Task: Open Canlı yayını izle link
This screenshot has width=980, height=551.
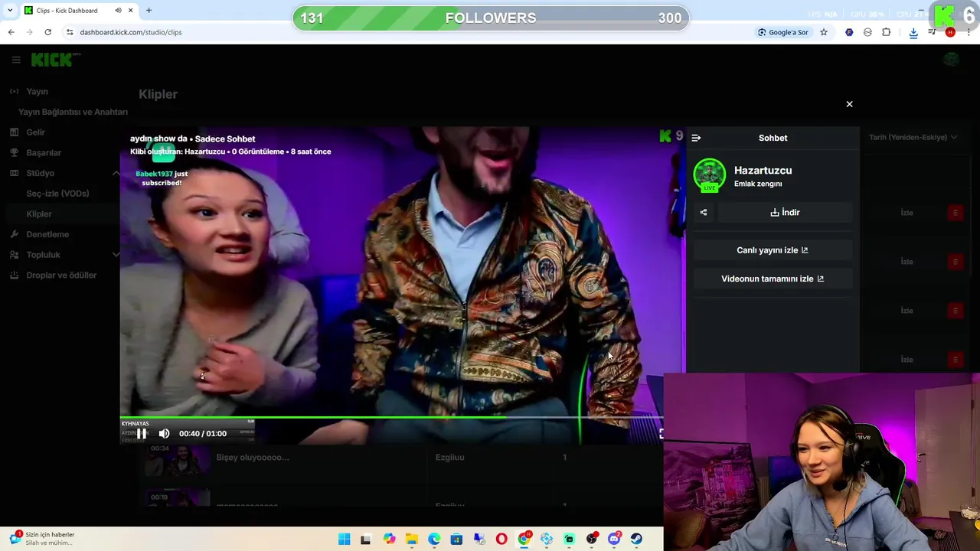Action: [773, 250]
